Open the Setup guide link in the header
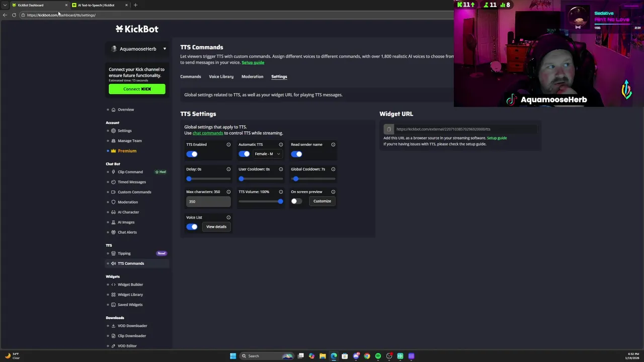 tap(253, 62)
